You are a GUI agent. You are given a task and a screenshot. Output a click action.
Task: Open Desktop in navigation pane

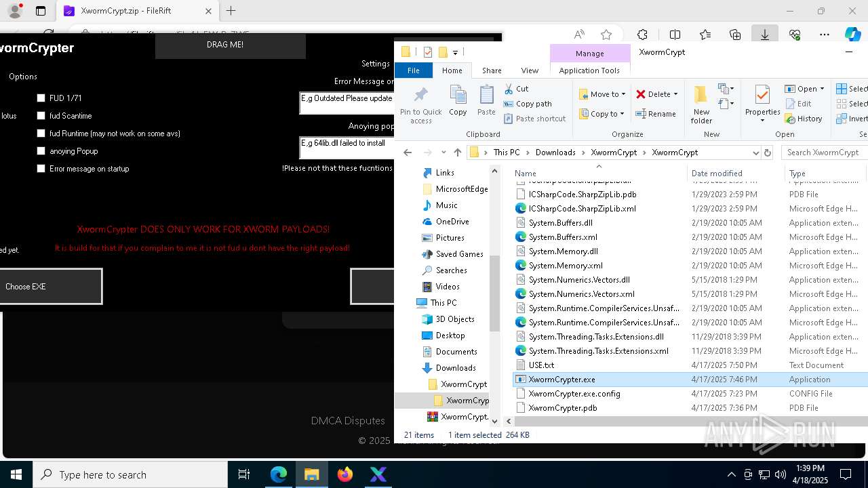pyautogui.click(x=450, y=335)
